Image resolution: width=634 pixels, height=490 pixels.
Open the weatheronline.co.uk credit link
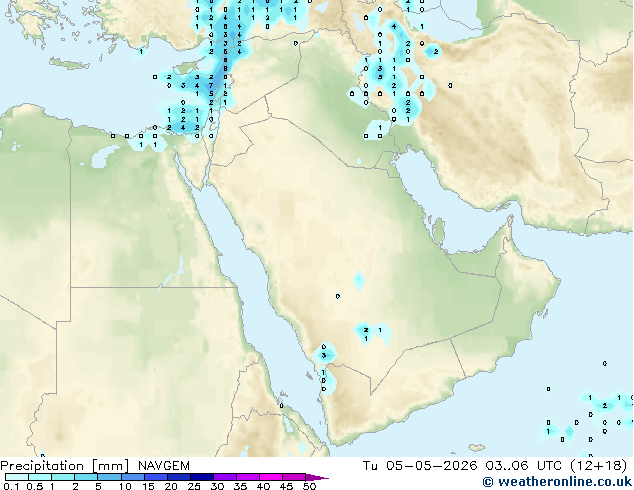tap(557, 482)
